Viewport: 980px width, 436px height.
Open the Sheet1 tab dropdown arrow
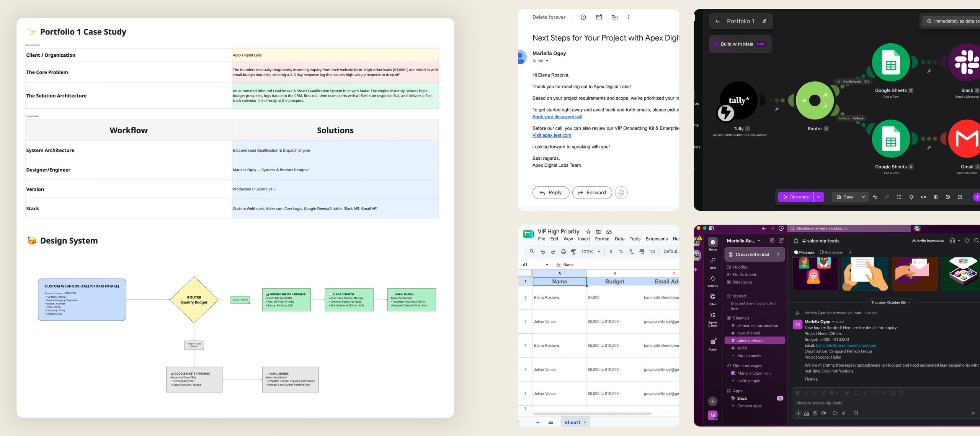(x=585, y=423)
